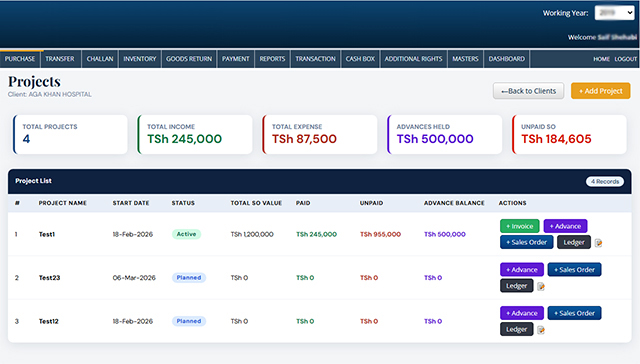The height and width of the screenshot is (364, 640).
Task: Open the Ledger for Test23
Action: click(x=517, y=286)
